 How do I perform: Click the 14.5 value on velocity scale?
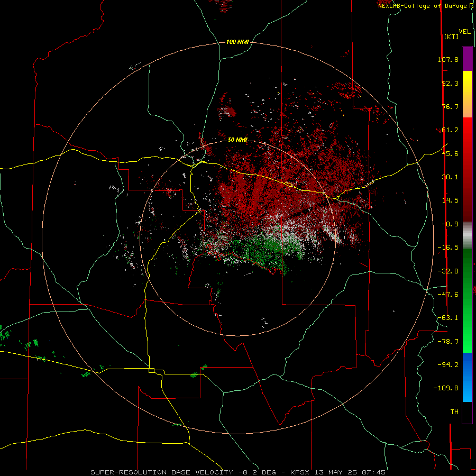(x=450, y=200)
